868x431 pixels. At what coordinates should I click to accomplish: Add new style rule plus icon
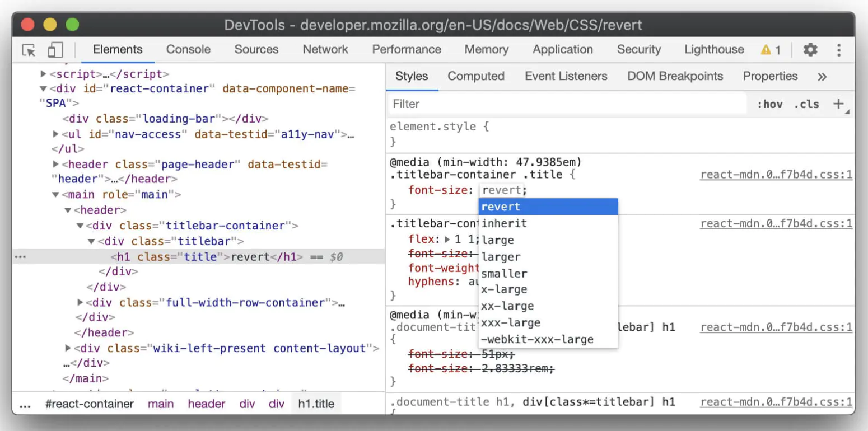coord(838,104)
